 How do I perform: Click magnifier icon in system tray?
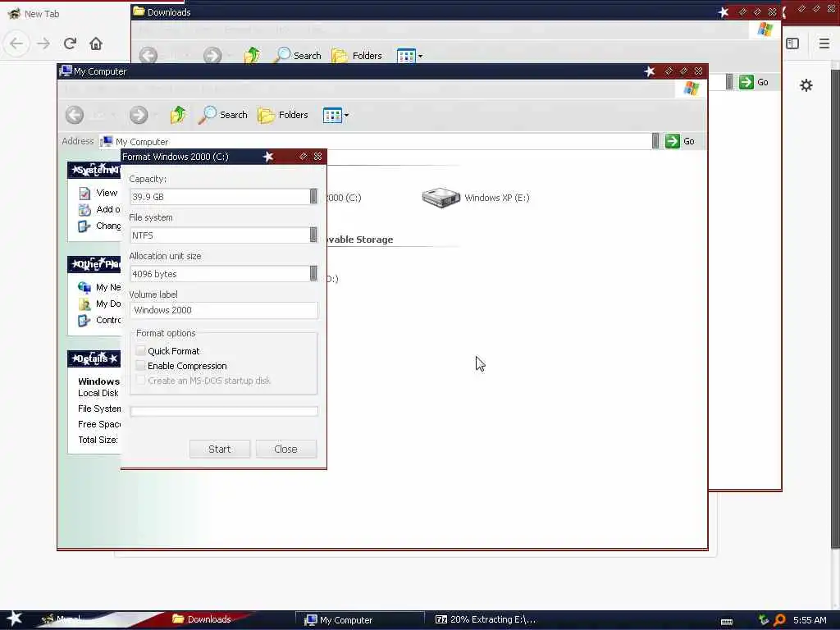pos(779,620)
